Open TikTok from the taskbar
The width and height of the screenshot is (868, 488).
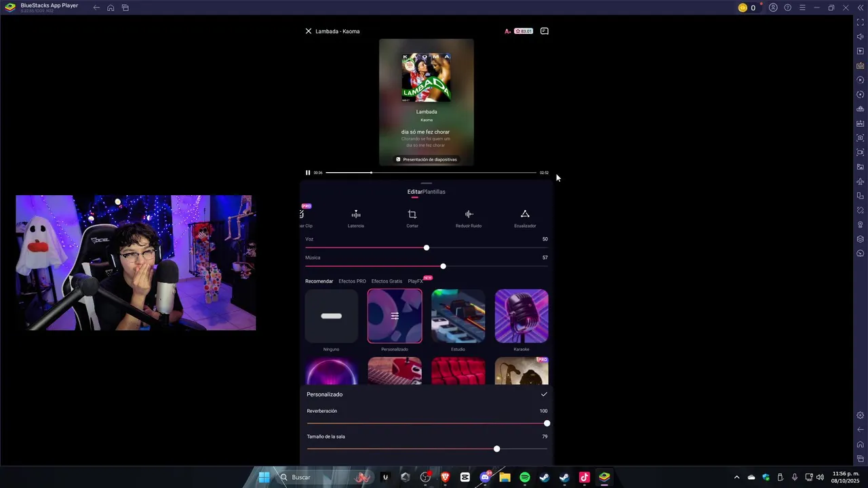(585, 477)
